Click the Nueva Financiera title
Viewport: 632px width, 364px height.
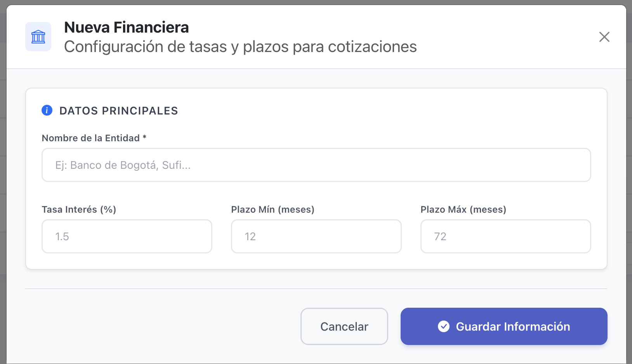[127, 28]
